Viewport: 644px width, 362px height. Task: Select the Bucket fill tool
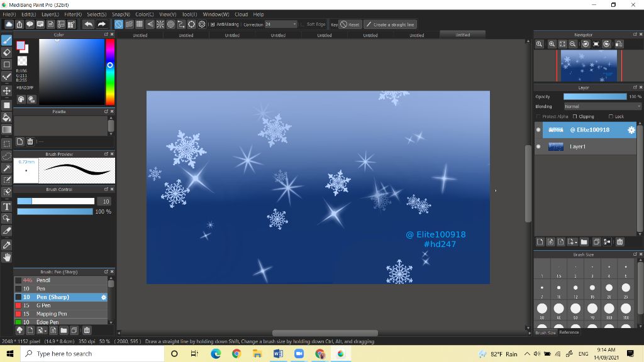tap(6, 118)
